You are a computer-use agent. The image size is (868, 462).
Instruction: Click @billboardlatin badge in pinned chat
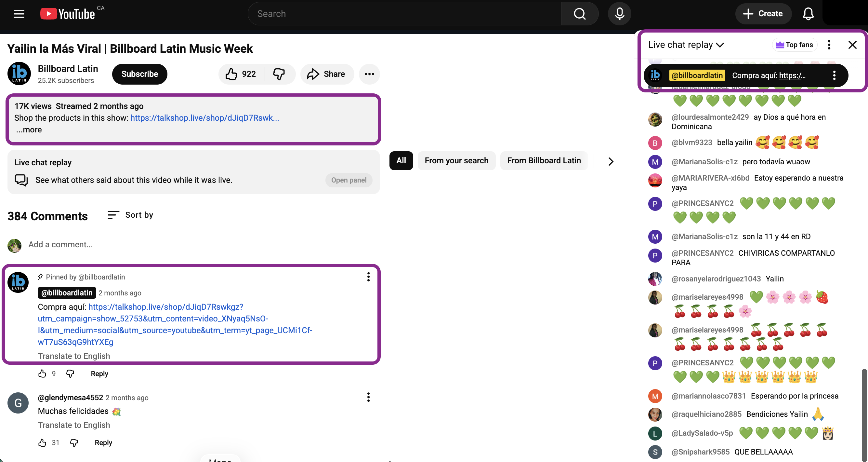[x=697, y=75]
